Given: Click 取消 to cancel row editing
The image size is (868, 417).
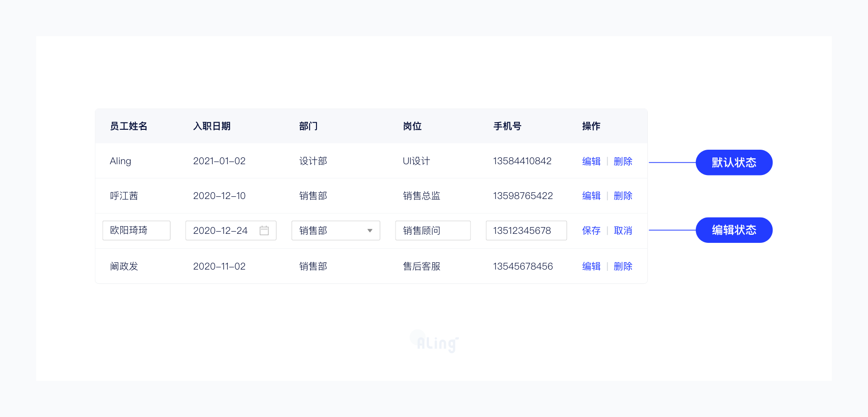Looking at the screenshot, I should 623,231.
